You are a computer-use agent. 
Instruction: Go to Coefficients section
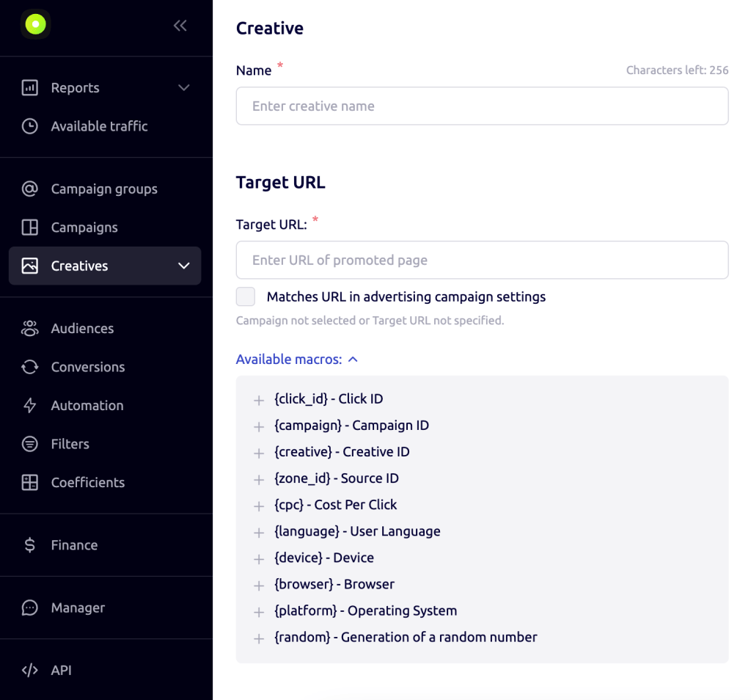[x=87, y=483]
